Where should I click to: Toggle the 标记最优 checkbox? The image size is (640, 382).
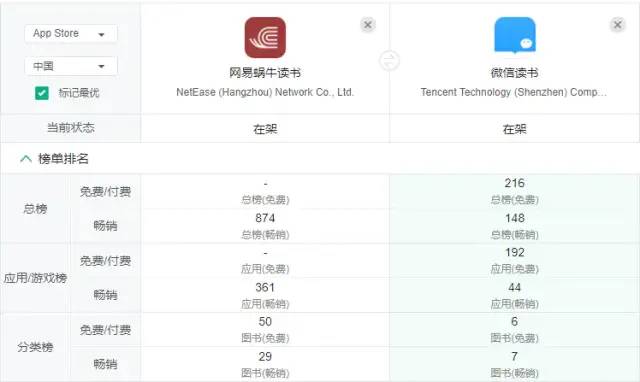pyautogui.click(x=42, y=93)
